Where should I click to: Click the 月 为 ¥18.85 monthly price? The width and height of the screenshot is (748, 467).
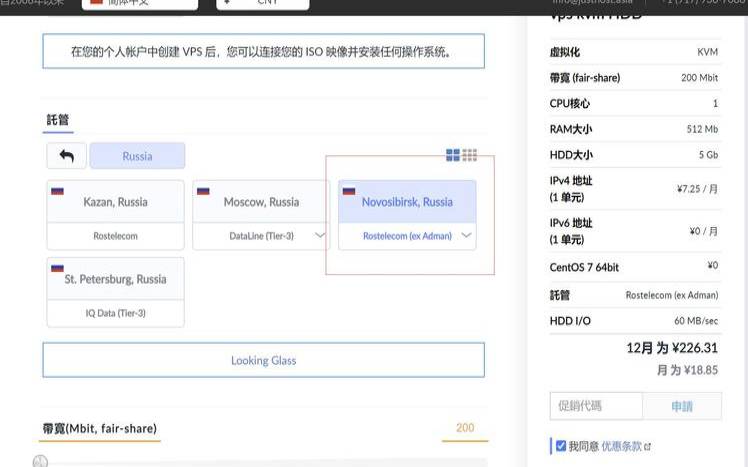click(x=687, y=370)
